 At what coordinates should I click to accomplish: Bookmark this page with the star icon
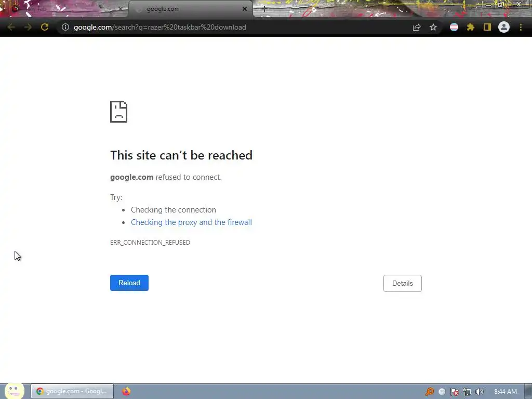click(433, 27)
